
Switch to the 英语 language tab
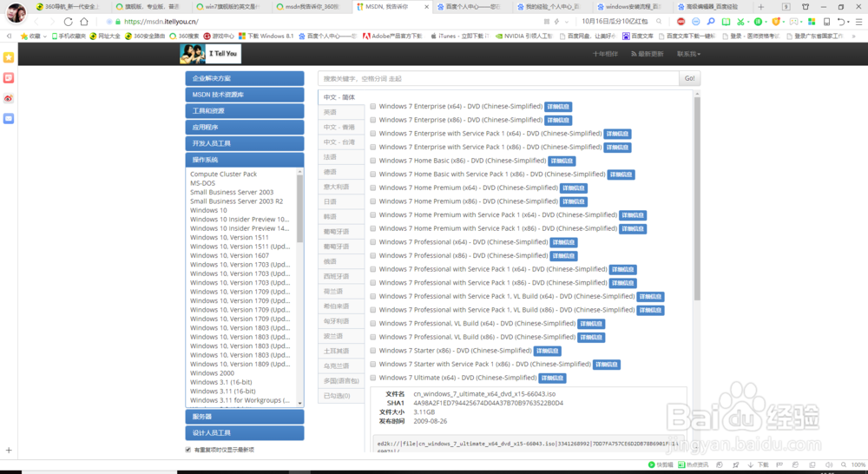[341, 112]
